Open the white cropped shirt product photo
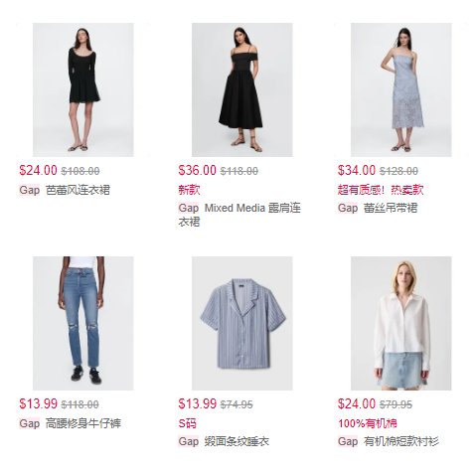476x474 pixels. coord(401,323)
